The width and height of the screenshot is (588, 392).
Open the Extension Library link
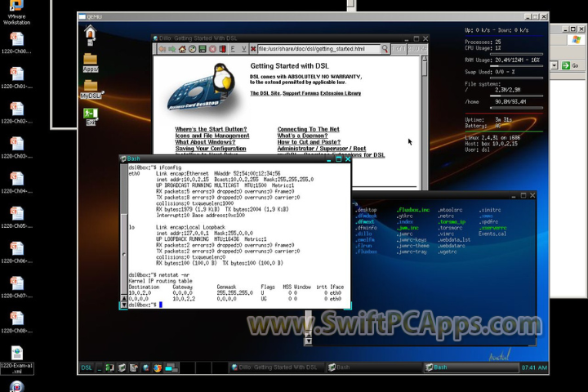click(341, 93)
